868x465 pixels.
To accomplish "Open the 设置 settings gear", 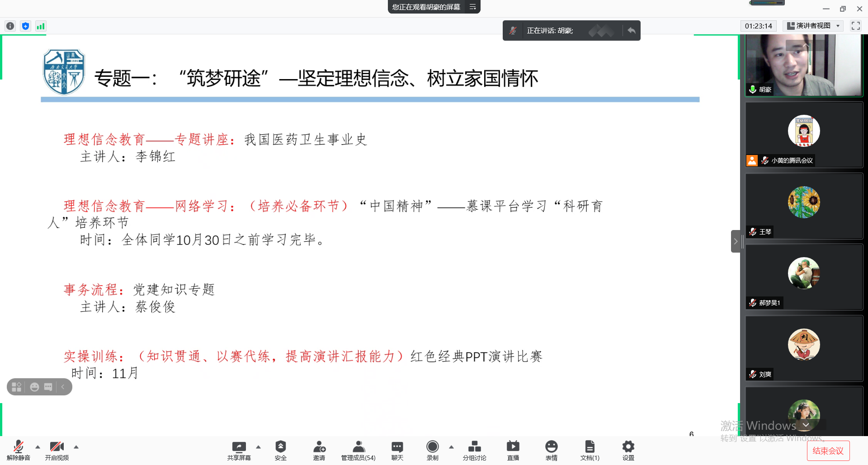I will click(x=628, y=447).
